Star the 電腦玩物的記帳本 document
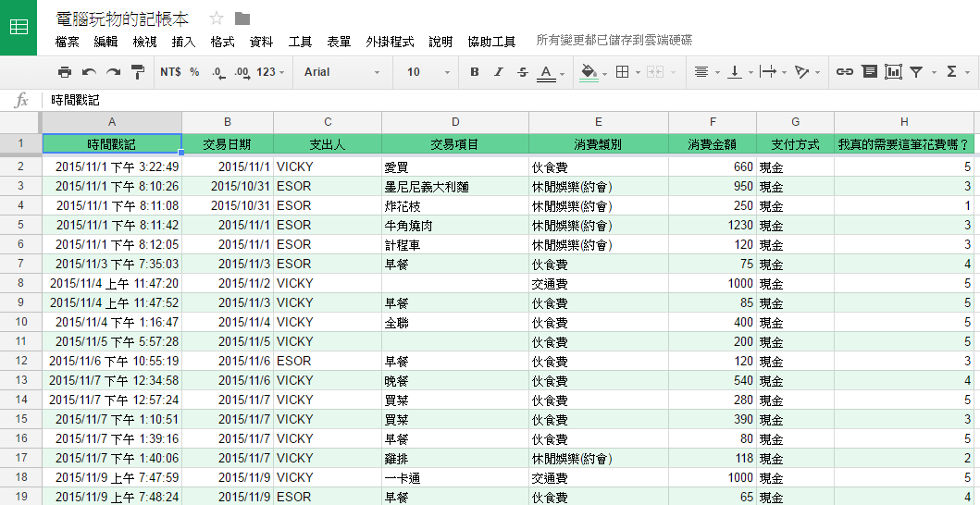The height and width of the screenshot is (505, 980). point(217,18)
